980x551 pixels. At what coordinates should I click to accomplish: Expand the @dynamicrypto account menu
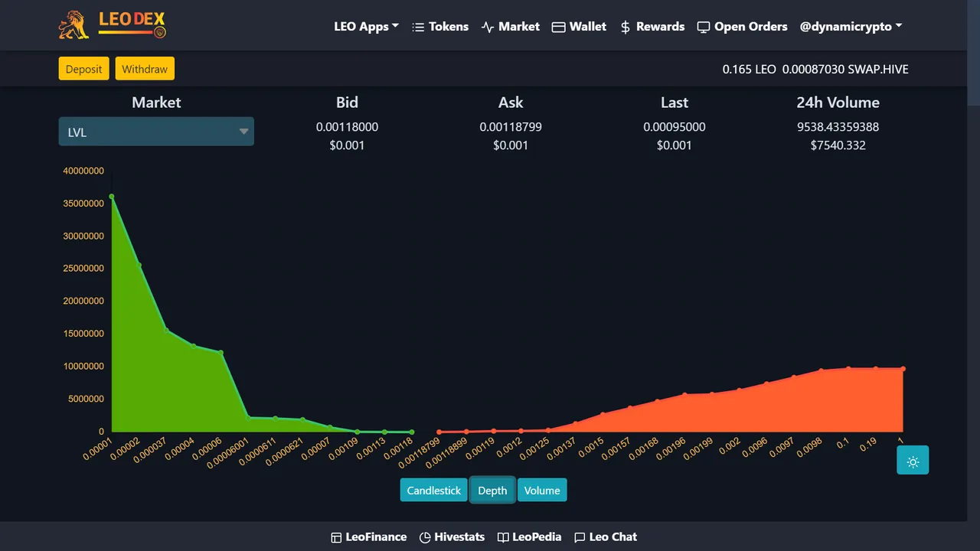coord(851,26)
